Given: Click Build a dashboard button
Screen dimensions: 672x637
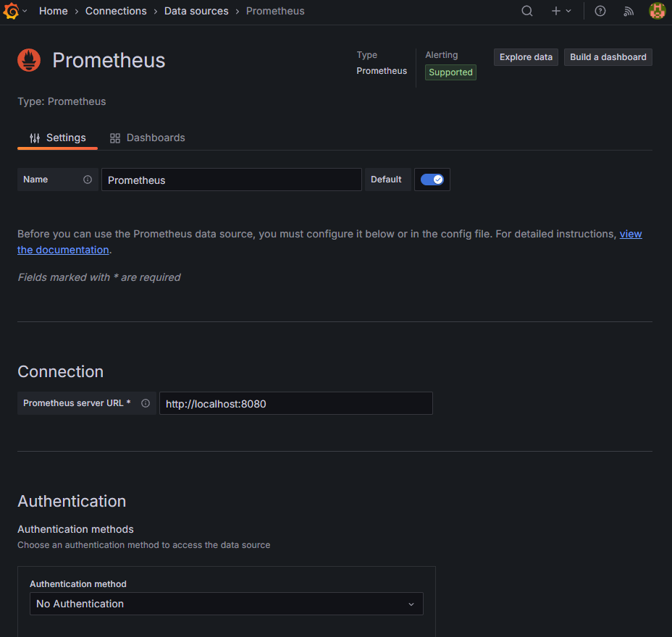Looking at the screenshot, I should click(x=608, y=57).
